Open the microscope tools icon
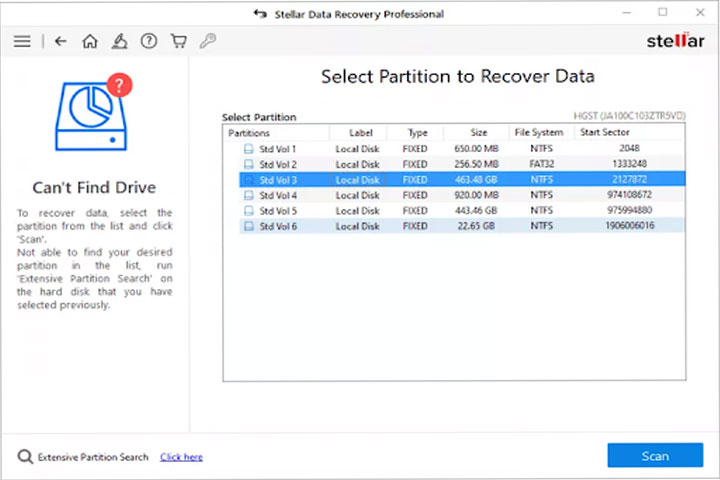 [x=119, y=41]
